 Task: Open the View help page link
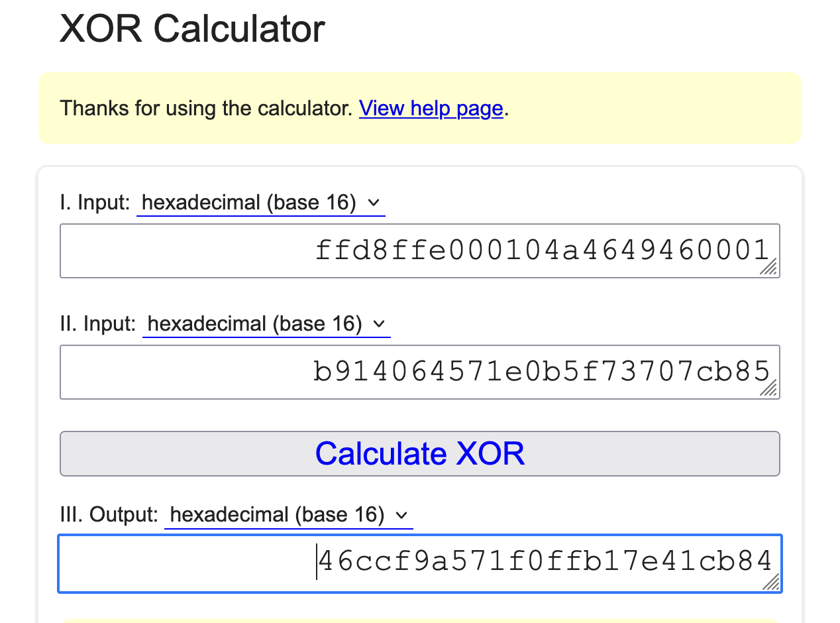[431, 107]
